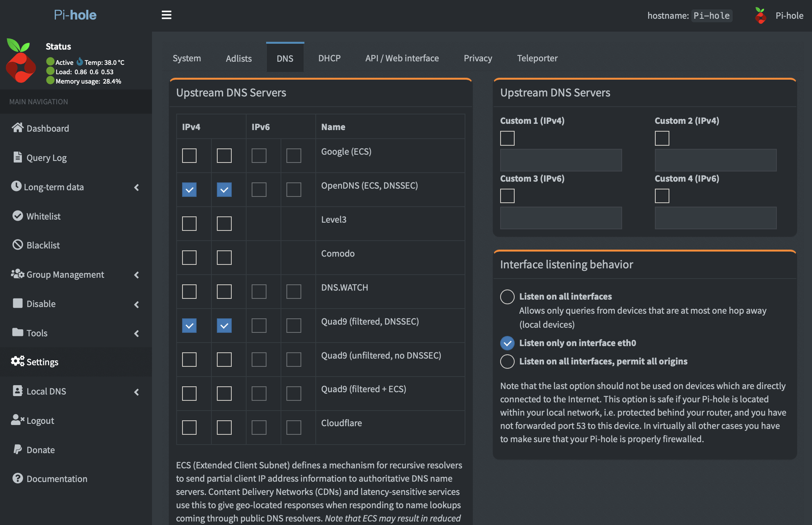The width and height of the screenshot is (812, 525).
Task: Uncheck first IPv4 box for OpenDNS
Action: point(189,189)
